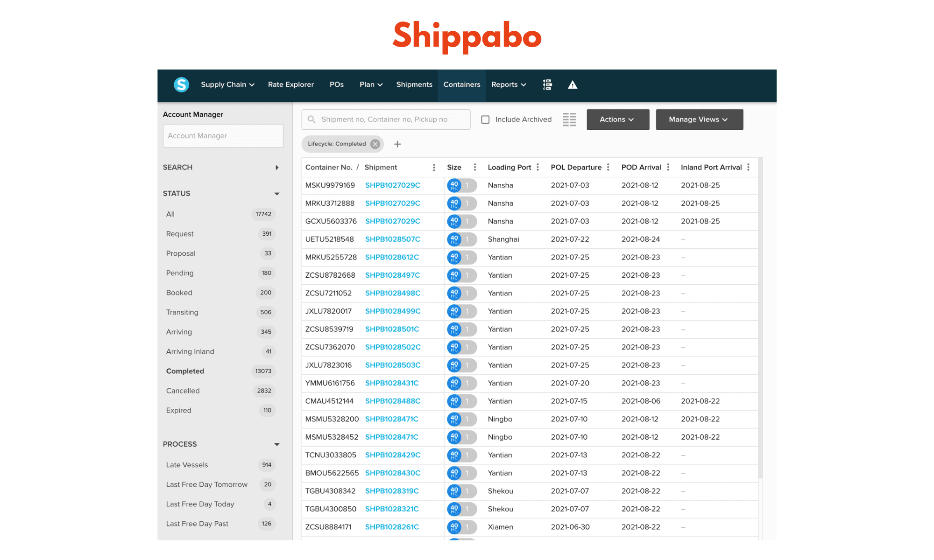Open shipment SHPB1028488C link
934x560 pixels.
point(392,401)
